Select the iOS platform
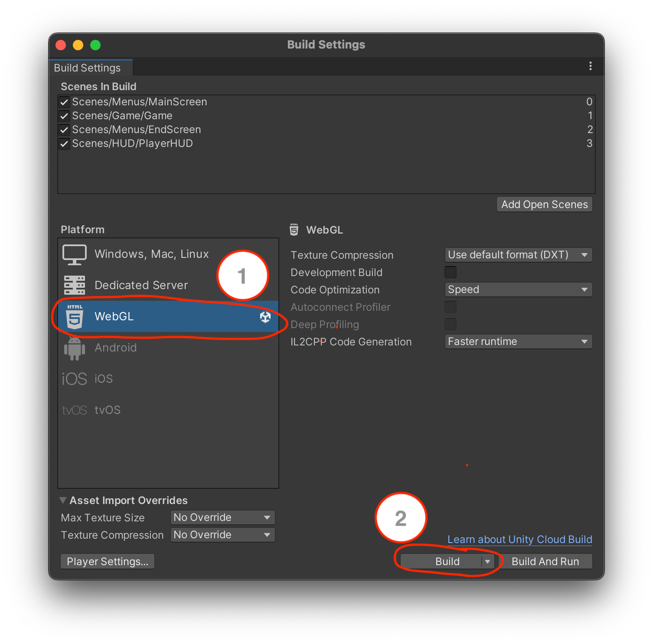 click(x=168, y=379)
